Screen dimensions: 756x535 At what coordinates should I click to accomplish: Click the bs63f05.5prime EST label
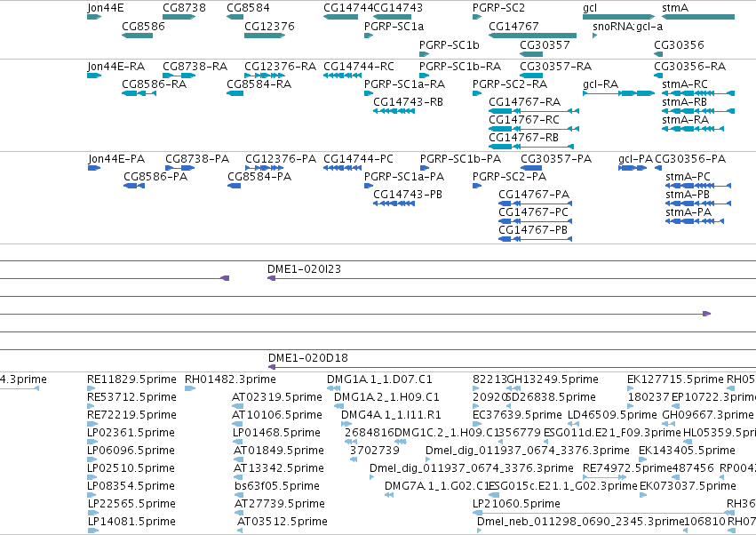(277, 486)
